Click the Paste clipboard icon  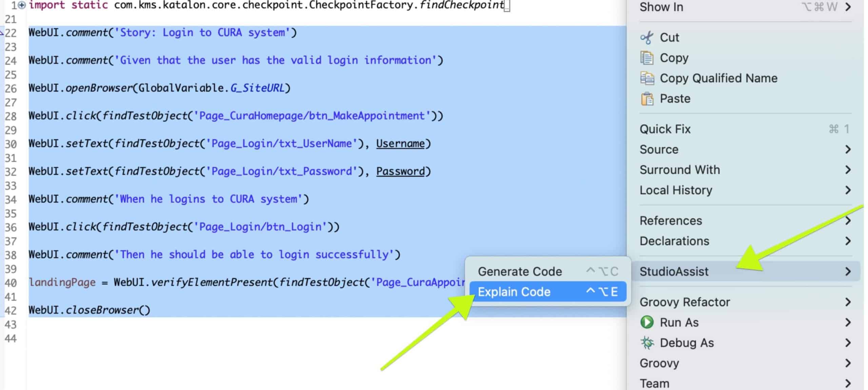click(x=647, y=99)
